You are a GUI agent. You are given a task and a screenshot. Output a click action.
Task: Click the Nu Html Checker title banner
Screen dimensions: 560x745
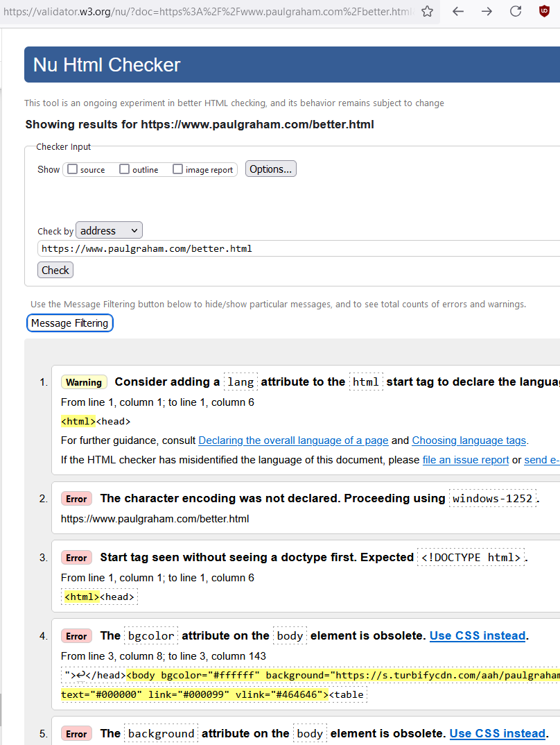pos(292,65)
